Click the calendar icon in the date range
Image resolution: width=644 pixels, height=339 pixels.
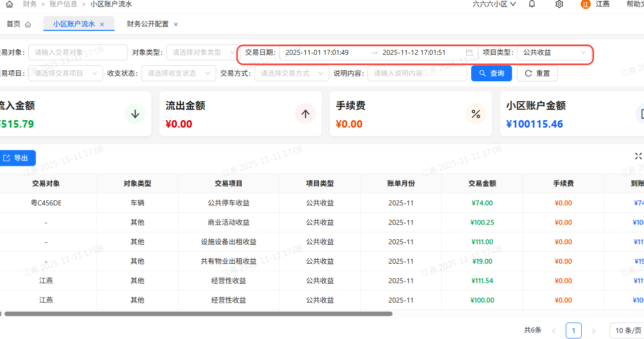pos(469,52)
